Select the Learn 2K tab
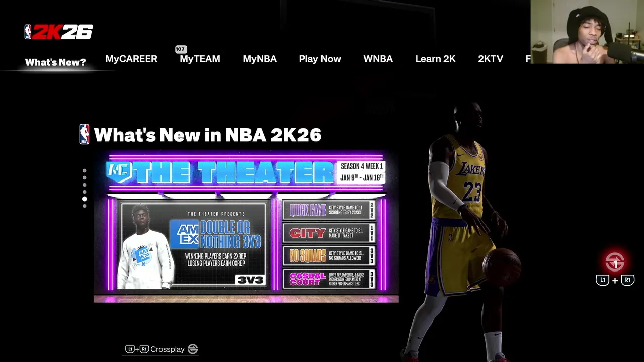This screenshot has height=362, width=644. [x=435, y=59]
